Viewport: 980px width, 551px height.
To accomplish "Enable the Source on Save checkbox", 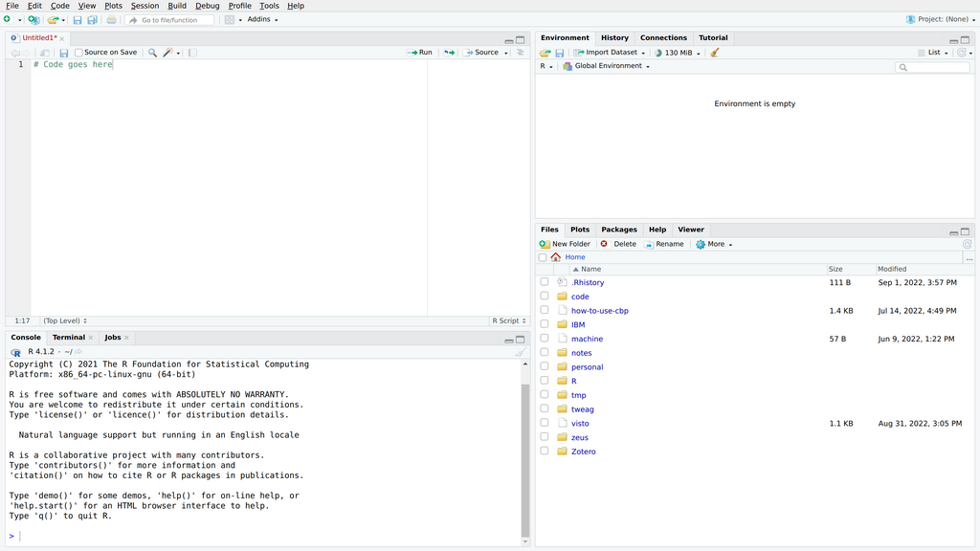I will pos(79,53).
